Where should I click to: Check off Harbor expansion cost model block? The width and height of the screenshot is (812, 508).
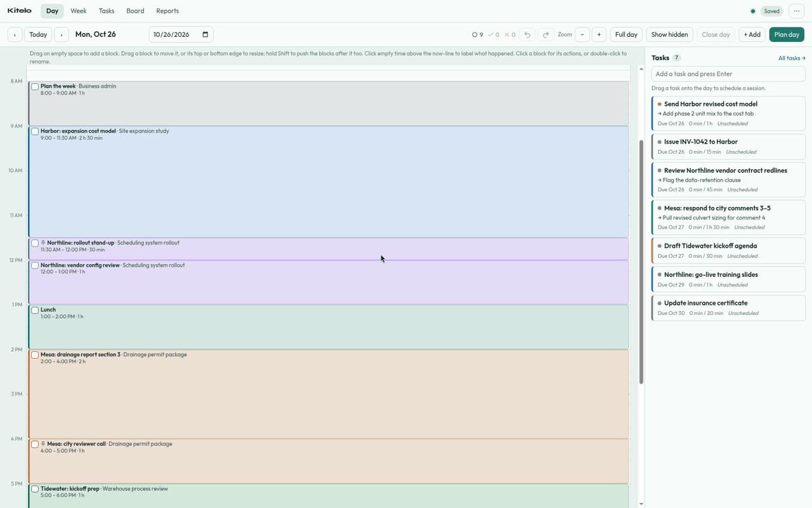tap(35, 131)
